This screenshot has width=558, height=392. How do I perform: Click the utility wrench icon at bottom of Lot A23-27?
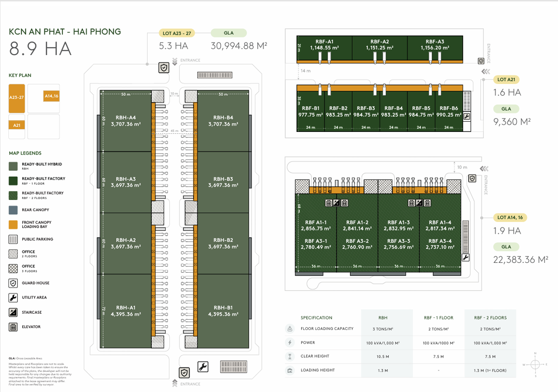(202, 367)
